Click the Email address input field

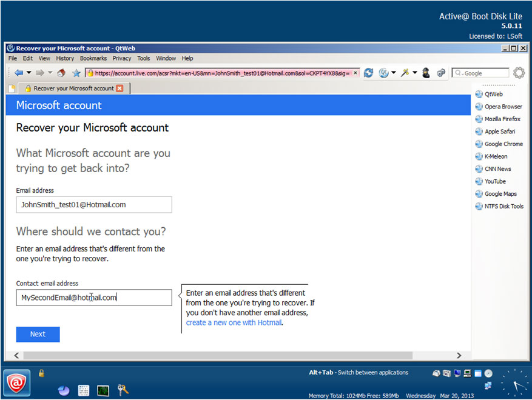pos(94,205)
